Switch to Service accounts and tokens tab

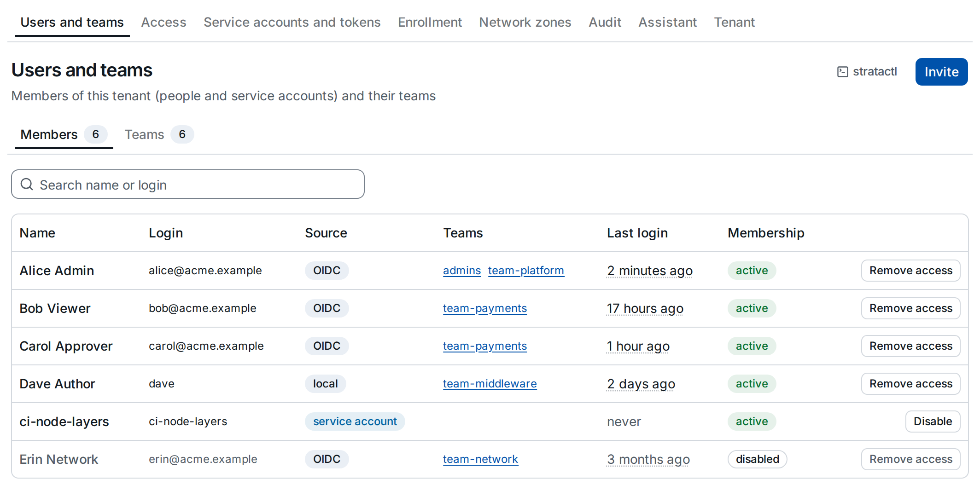[x=292, y=22]
